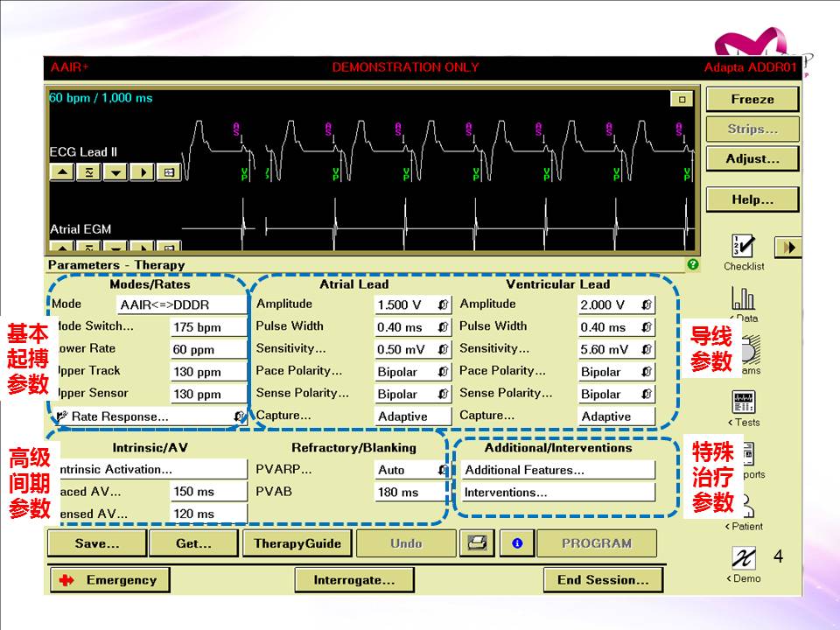Open the Rate Response... settings
The width and height of the screenshot is (840, 630).
pyautogui.click(x=150, y=416)
